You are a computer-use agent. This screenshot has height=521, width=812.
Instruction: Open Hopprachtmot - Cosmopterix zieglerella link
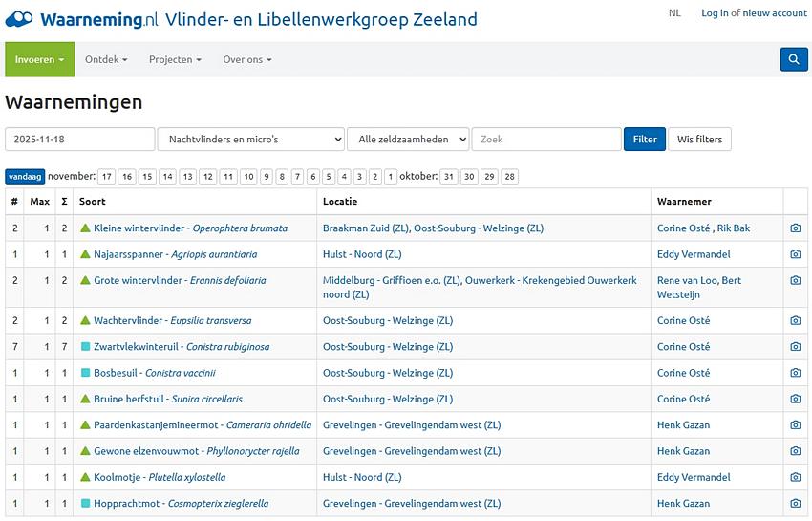[182, 503]
